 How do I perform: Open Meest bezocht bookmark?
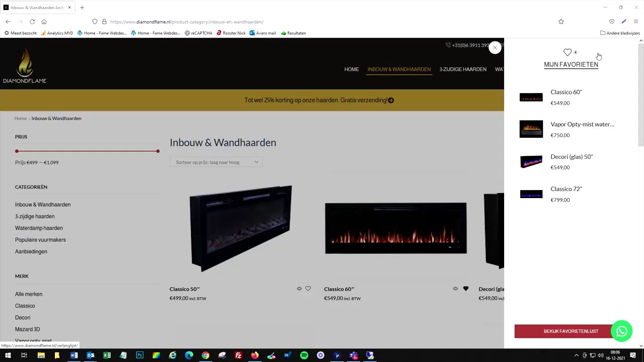pos(21,33)
